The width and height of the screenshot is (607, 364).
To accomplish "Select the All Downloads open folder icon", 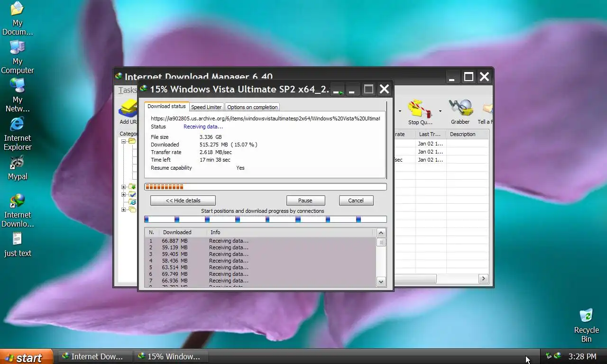I will 132,141.
